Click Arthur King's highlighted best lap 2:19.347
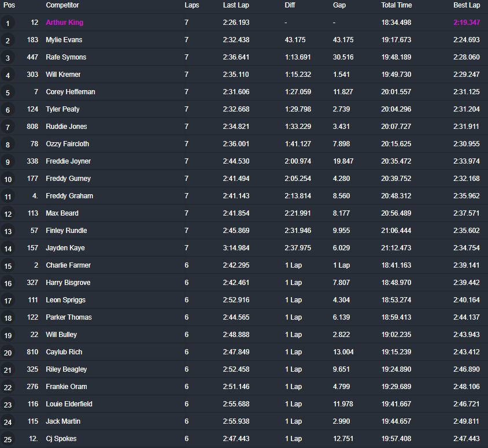Screen dimensions: 488x448 [467, 23]
